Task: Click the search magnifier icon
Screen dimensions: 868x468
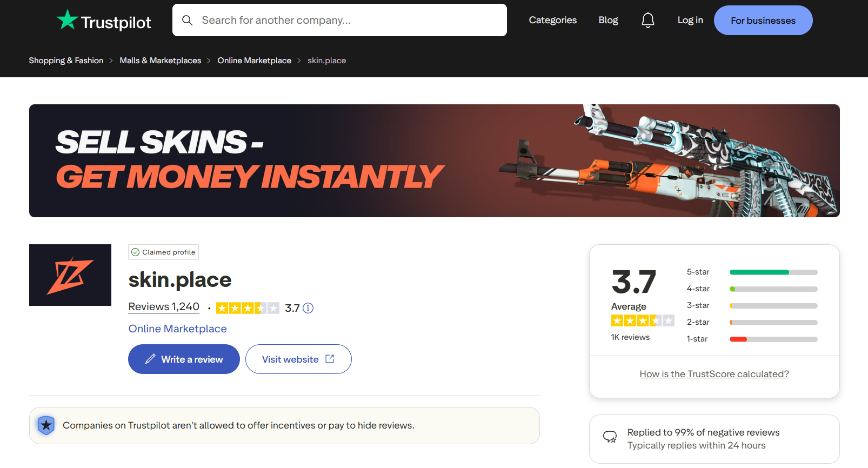Action: 187,21
